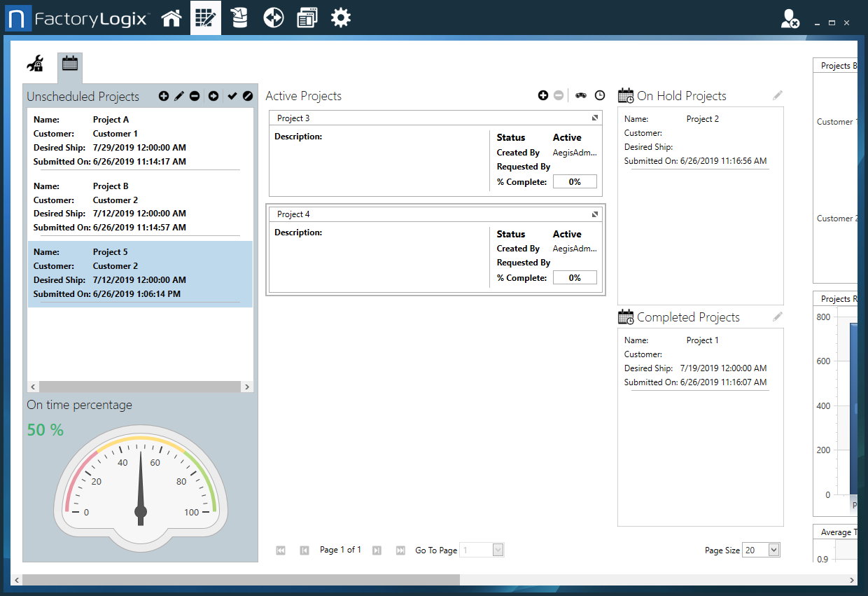
Task: Expand the Project 3 card
Action: click(594, 118)
